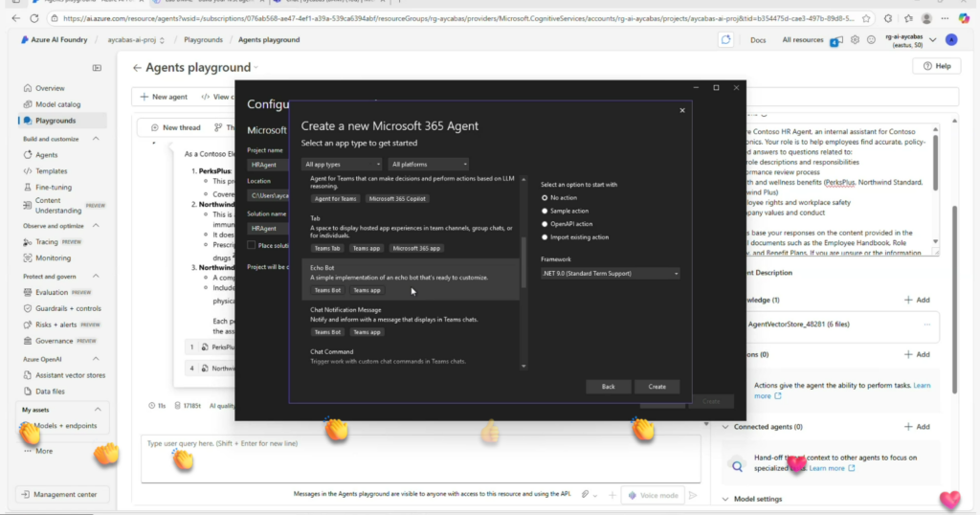Image resolution: width=980 pixels, height=515 pixels.
Task: Start a New thread
Action: pos(176,127)
